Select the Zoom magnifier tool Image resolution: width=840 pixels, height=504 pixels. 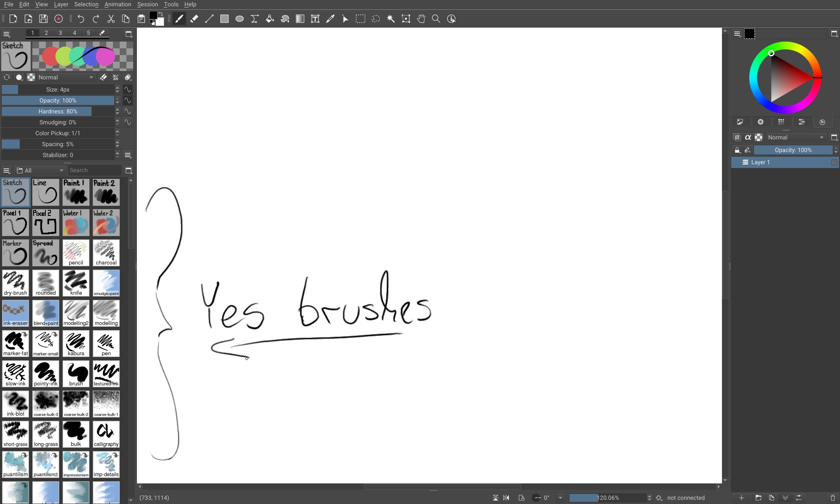436,19
